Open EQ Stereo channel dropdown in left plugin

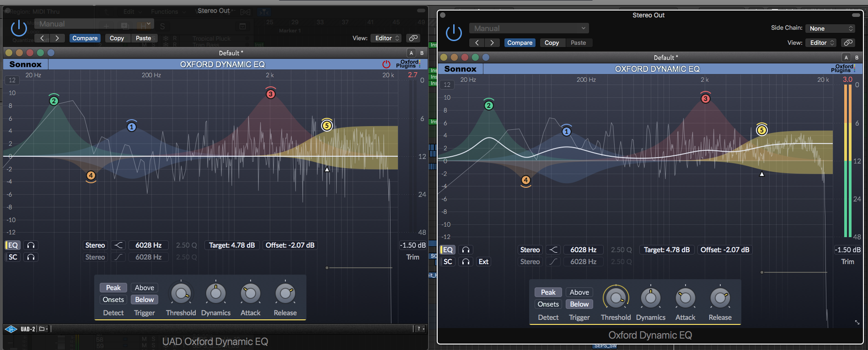95,245
